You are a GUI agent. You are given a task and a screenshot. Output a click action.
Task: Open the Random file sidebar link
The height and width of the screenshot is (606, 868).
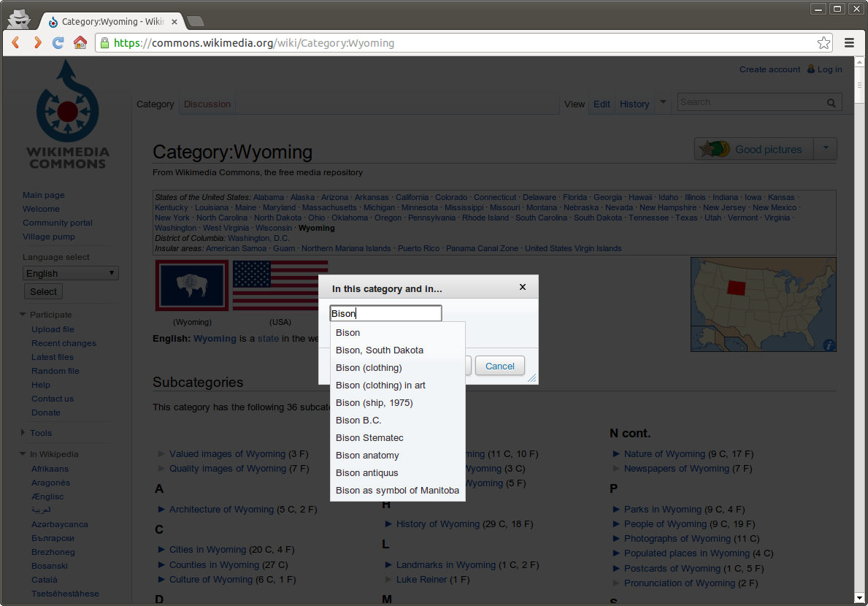pyautogui.click(x=55, y=371)
